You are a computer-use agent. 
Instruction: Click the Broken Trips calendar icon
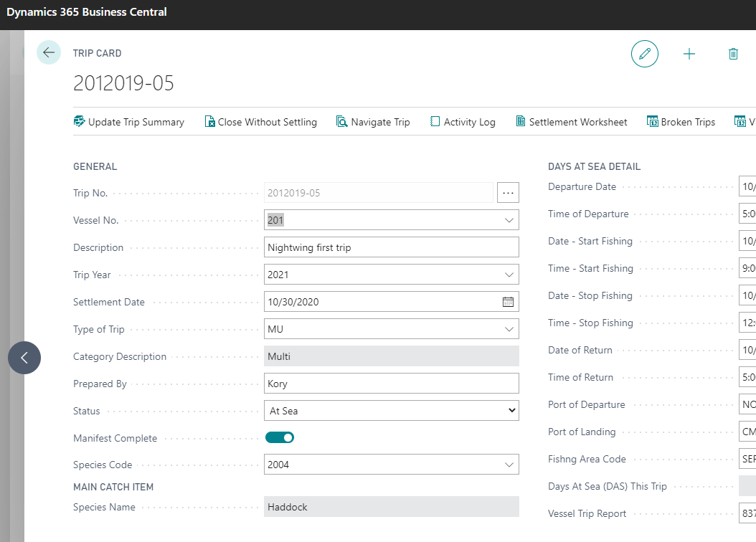click(654, 121)
